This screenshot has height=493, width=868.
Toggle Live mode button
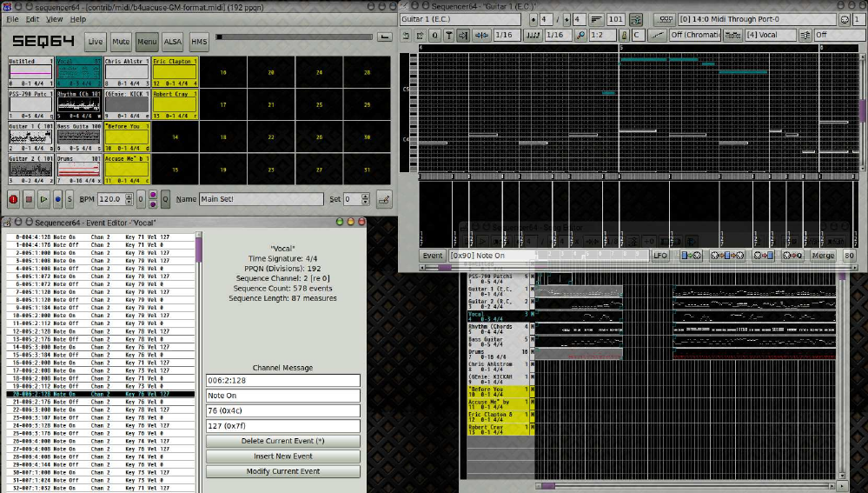[96, 41]
